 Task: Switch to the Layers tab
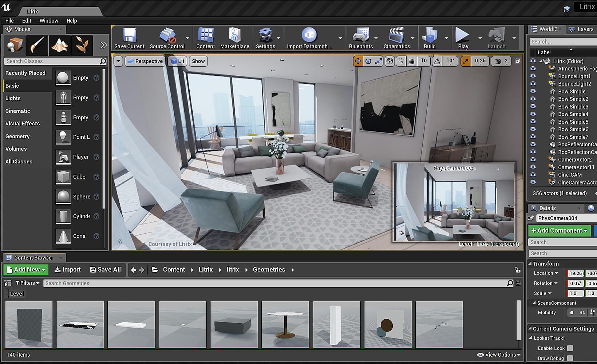pyautogui.click(x=581, y=29)
